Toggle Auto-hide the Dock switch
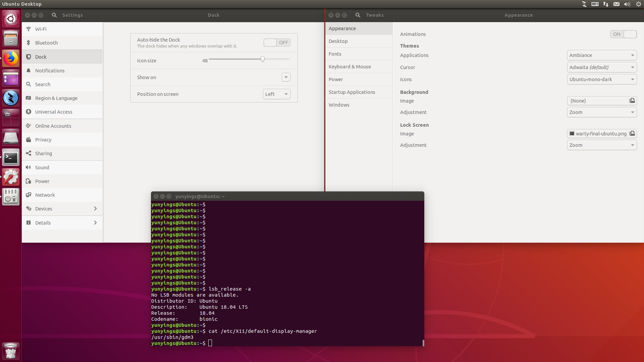The image size is (644, 362). 277,43
